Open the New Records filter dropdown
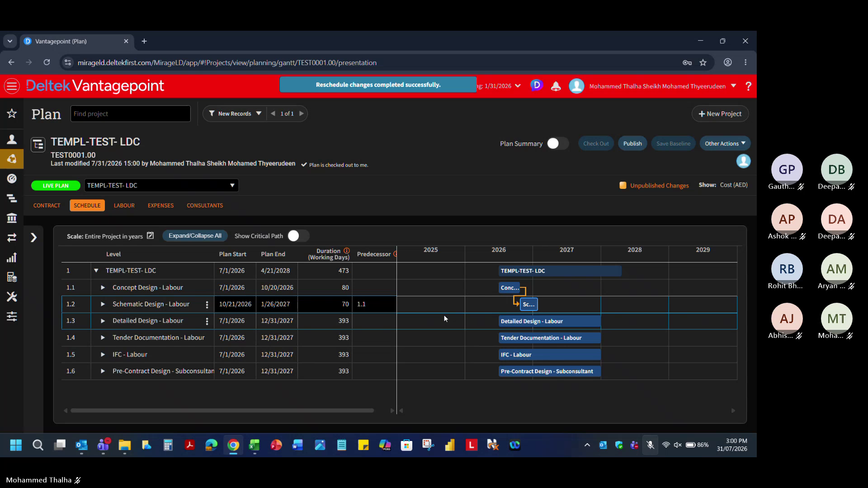Viewport: 868px width, 488px height. pos(235,113)
